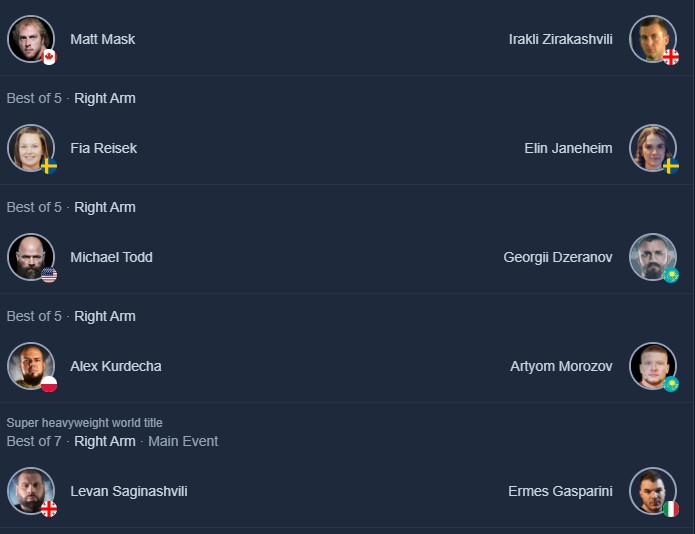Select Elin Janeheim's profile photo
This screenshot has height=534, width=695.
(x=652, y=148)
